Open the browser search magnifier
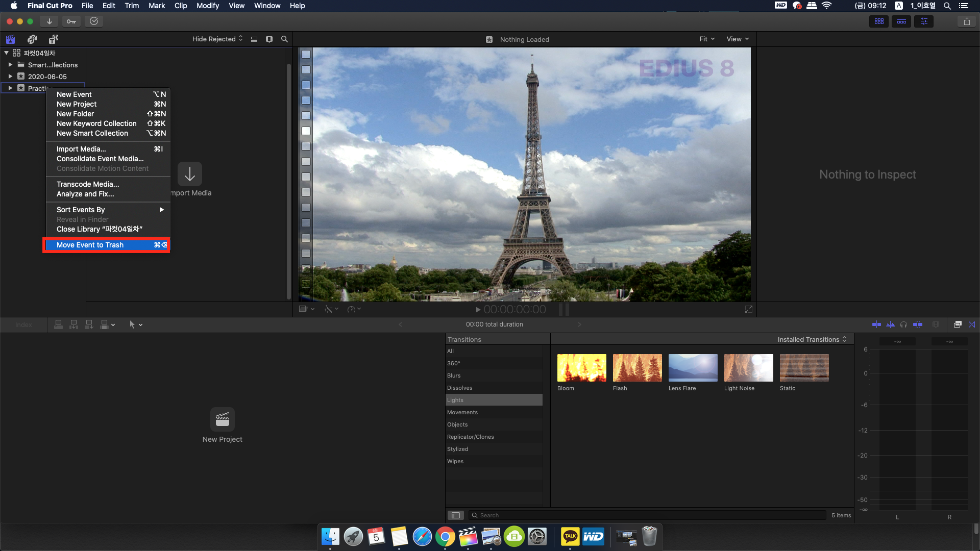The width and height of the screenshot is (980, 551). [285, 39]
